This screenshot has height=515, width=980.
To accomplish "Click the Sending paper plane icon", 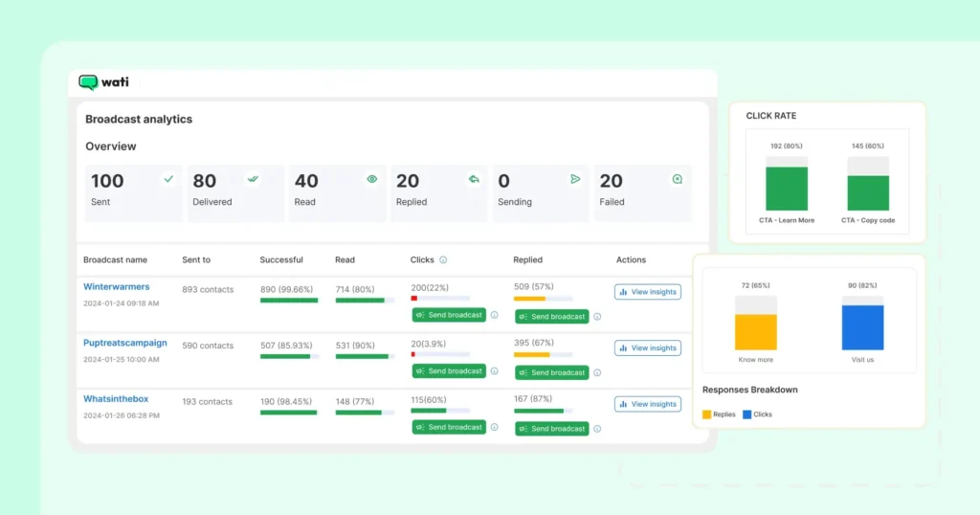I will (x=575, y=178).
